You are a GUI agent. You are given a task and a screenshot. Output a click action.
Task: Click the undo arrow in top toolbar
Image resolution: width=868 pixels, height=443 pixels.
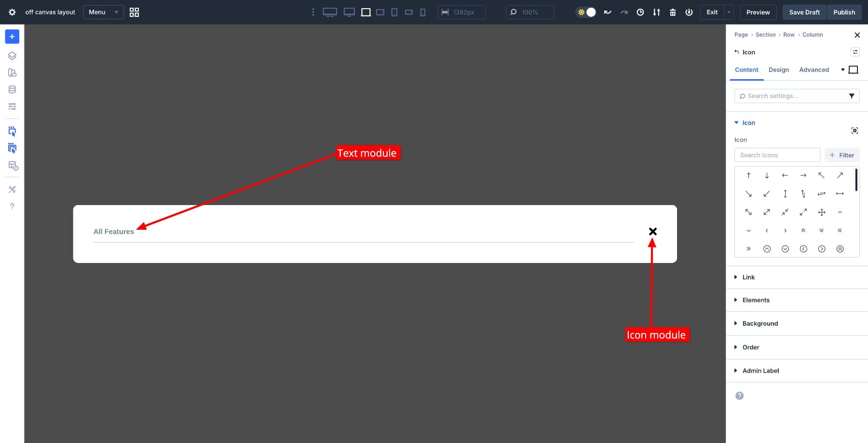tap(608, 12)
